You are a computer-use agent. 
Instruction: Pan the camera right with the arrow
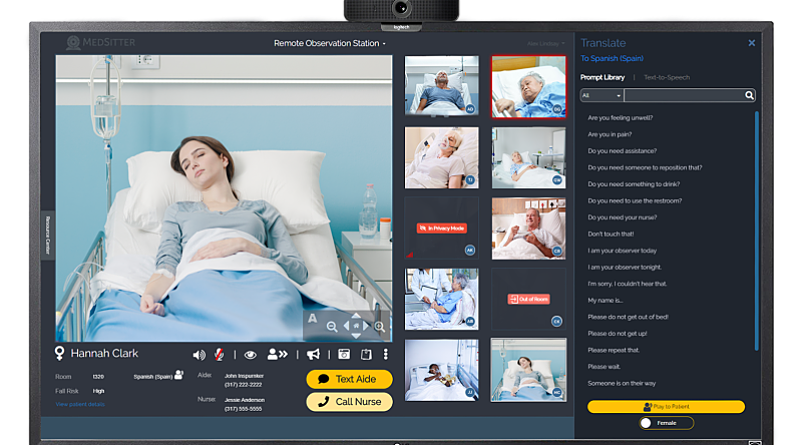(x=366, y=326)
